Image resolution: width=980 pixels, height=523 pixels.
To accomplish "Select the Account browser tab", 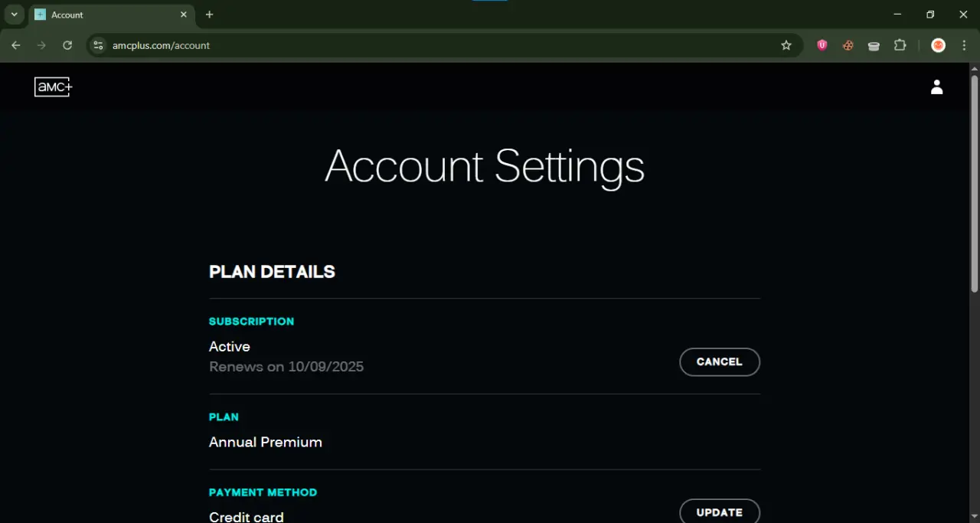I will click(112, 15).
